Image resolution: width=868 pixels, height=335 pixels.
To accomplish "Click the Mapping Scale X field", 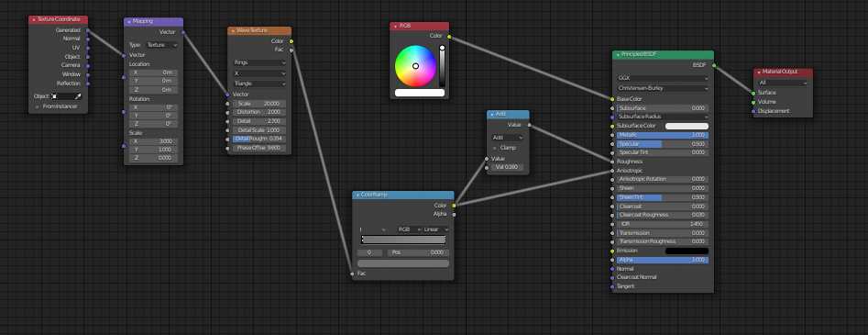I will (x=153, y=141).
